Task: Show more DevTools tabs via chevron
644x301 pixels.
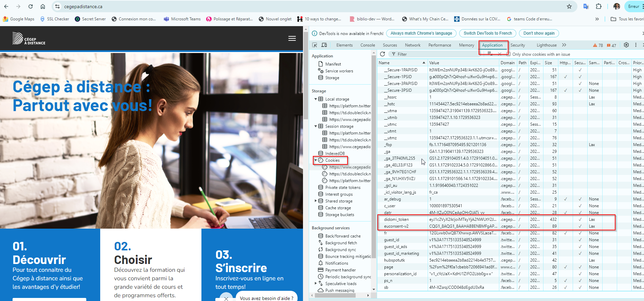Action: coord(564,45)
